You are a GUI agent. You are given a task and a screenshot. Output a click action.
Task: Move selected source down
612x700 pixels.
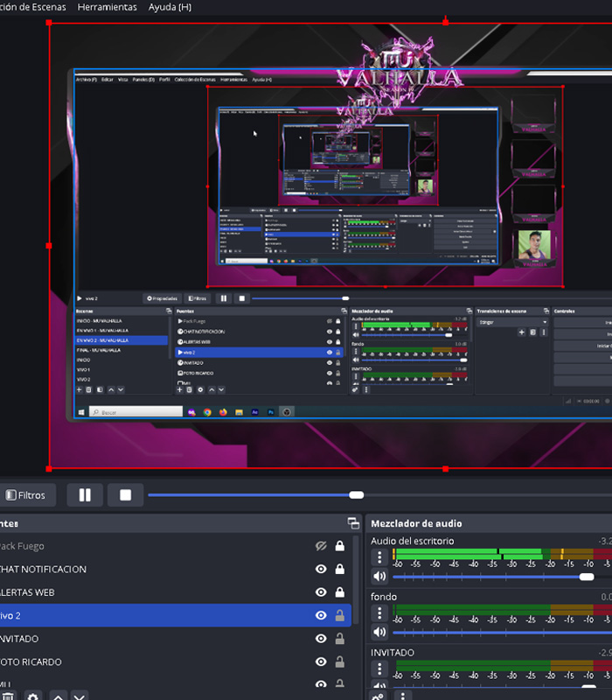[80, 696]
